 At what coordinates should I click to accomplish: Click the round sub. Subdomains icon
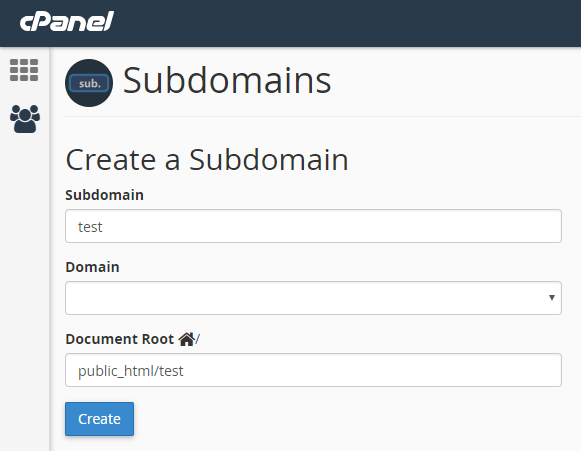tap(89, 83)
